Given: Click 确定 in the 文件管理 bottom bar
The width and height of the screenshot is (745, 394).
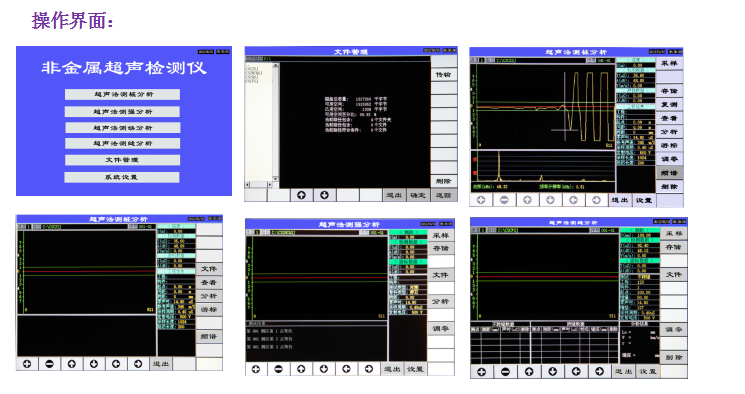Looking at the screenshot, I should [418, 195].
